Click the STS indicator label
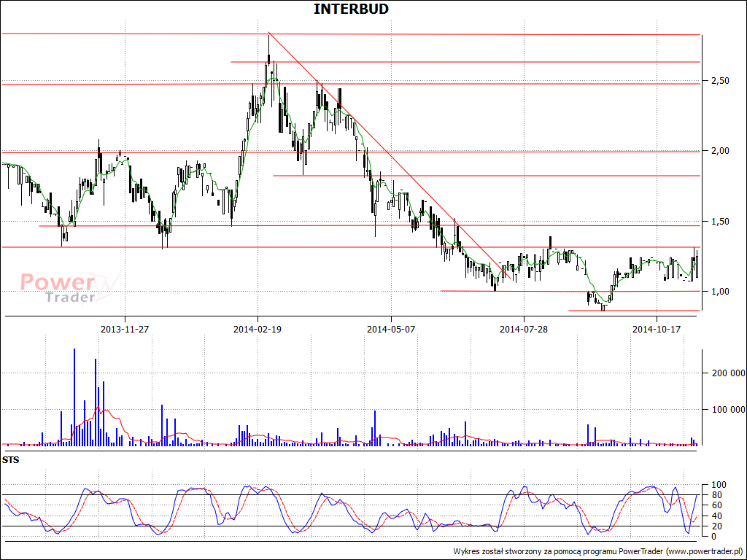This screenshot has height=560, width=747. [10, 460]
